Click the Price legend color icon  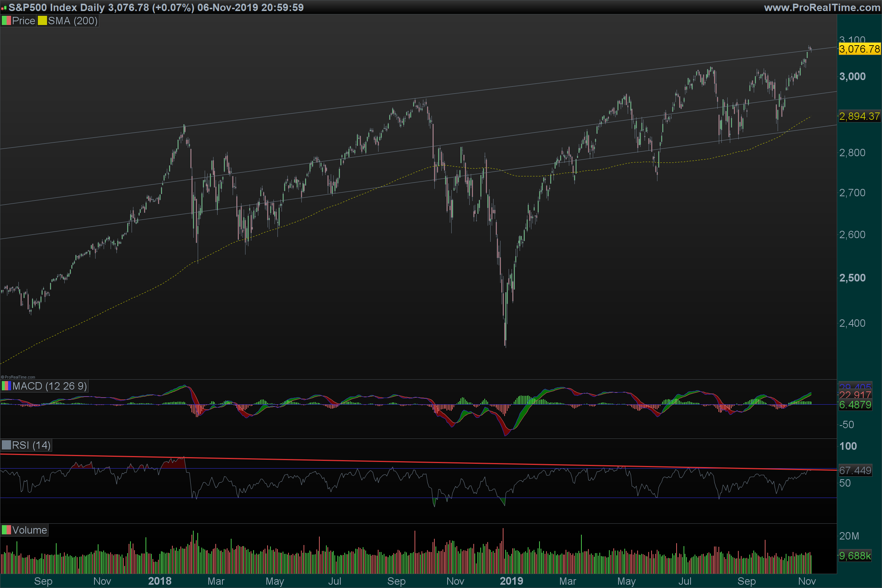click(6, 21)
